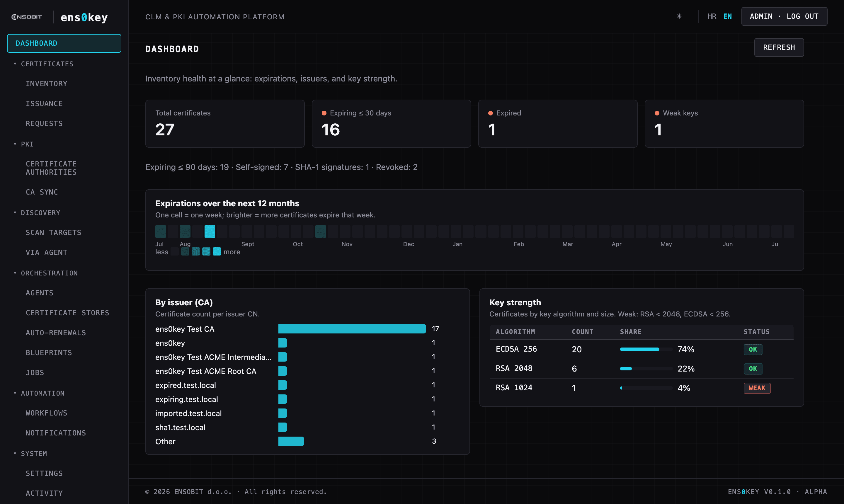Open the ens0key home logo
Image resolution: width=844 pixels, height=504 pixels.
pyautogui.click(x=84, y=17)
